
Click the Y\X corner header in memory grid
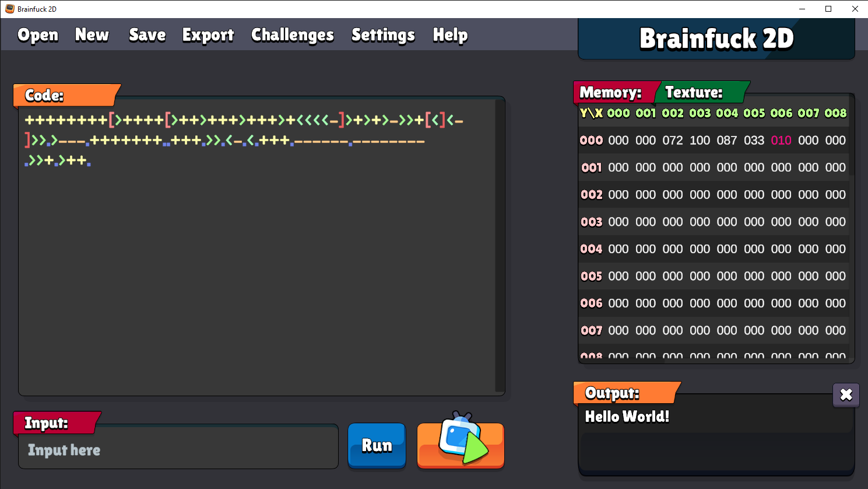click(591, 113)
